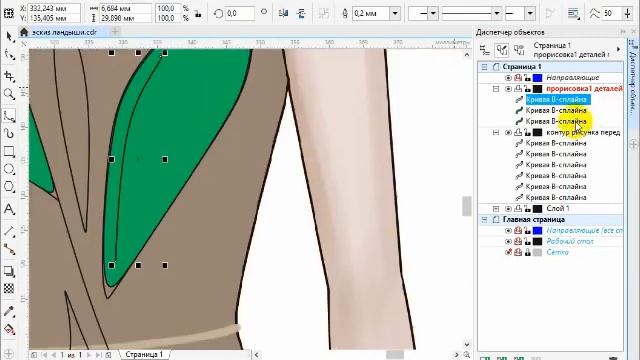This screenshot has height=360, width=640.
Task: Add new document with plus tab
Action: (116, 32)
